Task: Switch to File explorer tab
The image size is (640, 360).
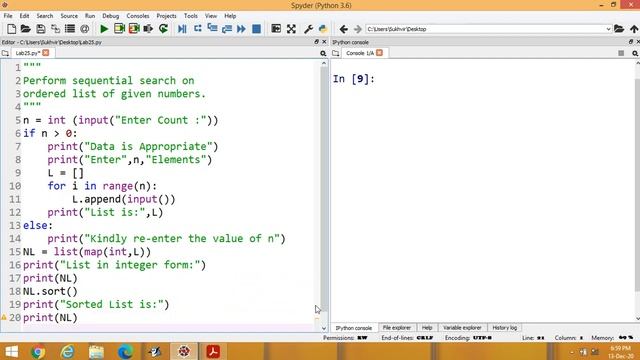Action: 397,328
